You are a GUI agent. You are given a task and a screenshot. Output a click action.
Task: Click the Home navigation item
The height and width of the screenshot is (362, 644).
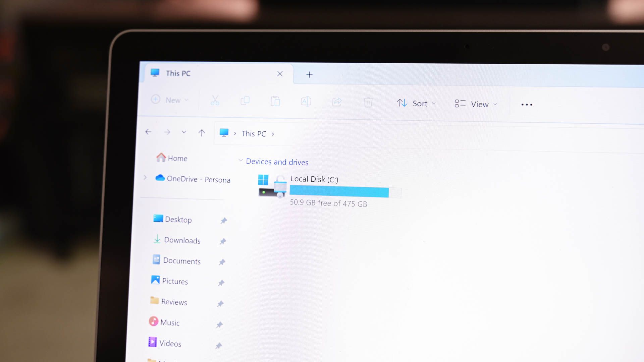(177, 158)
